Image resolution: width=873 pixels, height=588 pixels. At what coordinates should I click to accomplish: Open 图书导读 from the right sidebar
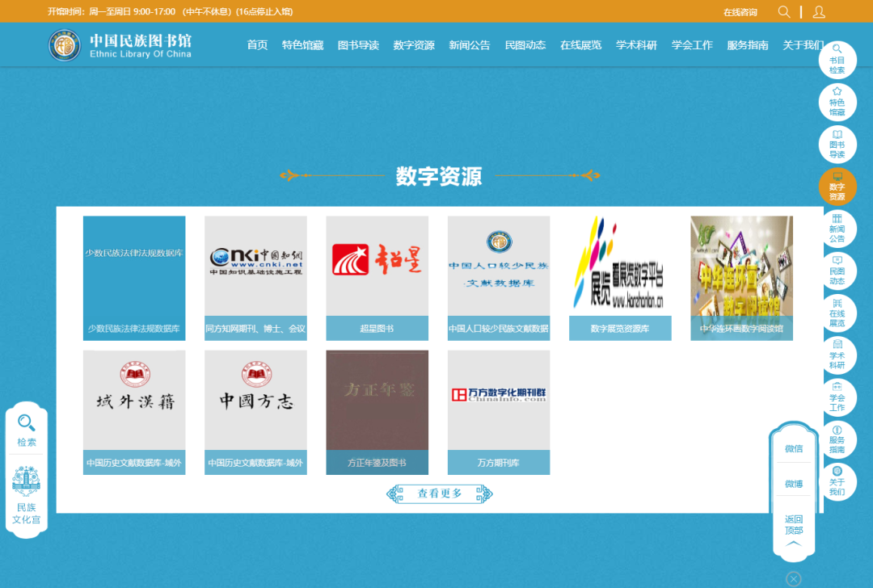click(x=837, y=144)
